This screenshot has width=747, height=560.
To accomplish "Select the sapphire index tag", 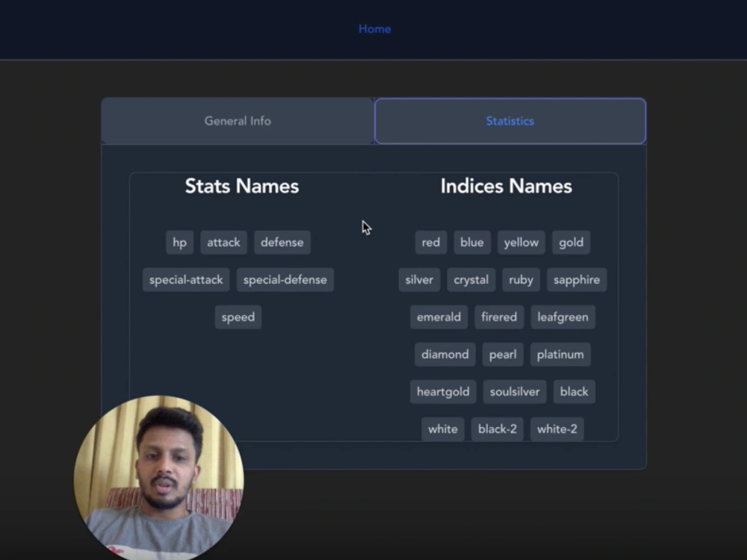I will point(577,279).
